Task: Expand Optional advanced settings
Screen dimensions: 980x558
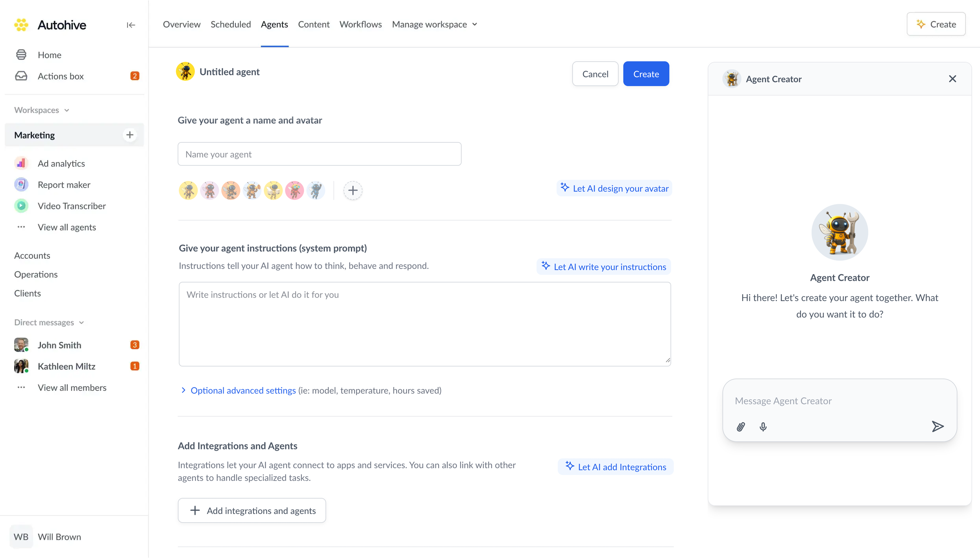Action: [243, 390]
